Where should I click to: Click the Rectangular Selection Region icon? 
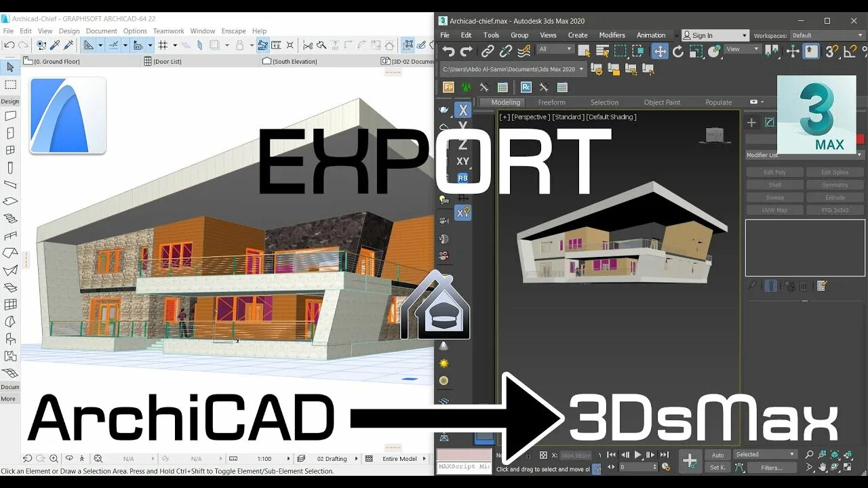click(x=620, y=52)
